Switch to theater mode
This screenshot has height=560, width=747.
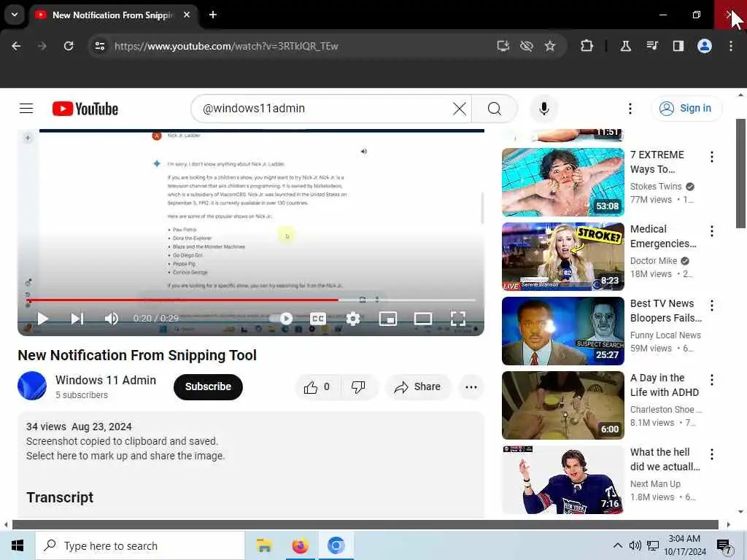point(422,319)
